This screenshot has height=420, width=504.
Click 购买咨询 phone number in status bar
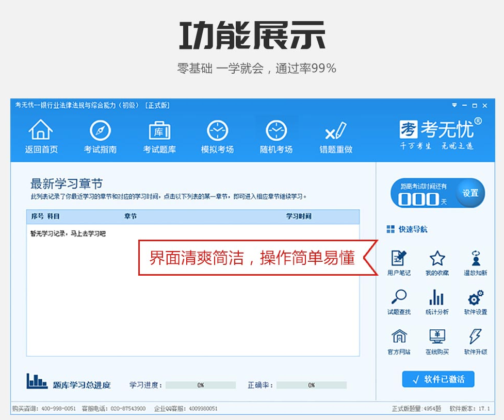click(x=58, y=409)
